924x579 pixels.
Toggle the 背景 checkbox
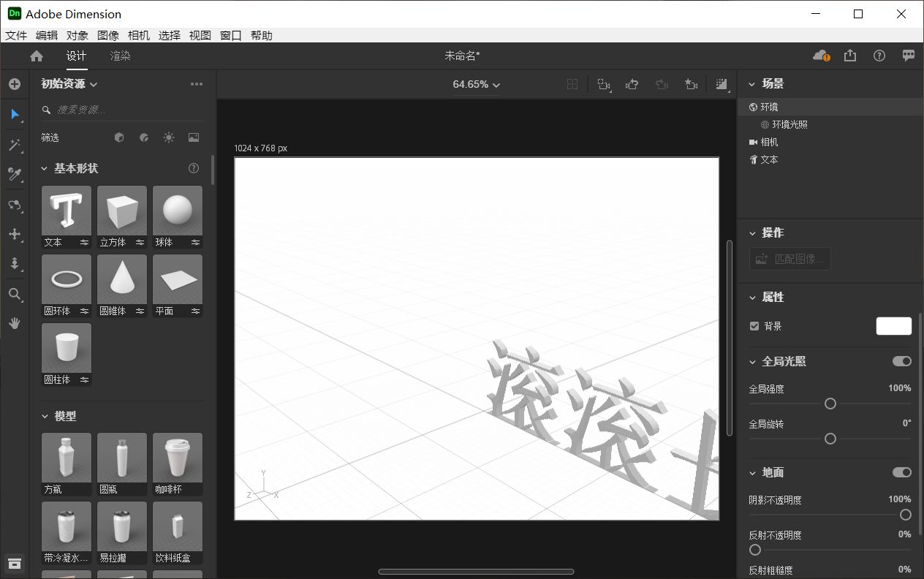coord(754,326)
